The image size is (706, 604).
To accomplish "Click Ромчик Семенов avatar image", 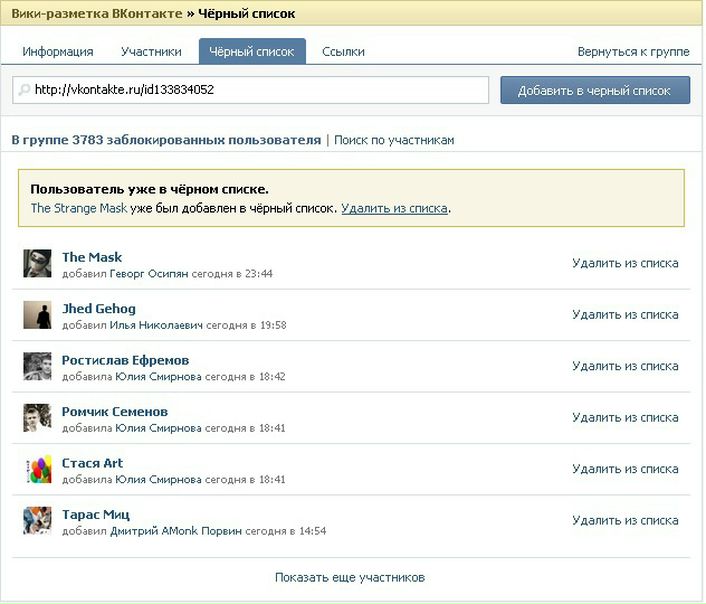I will (37, 418).
